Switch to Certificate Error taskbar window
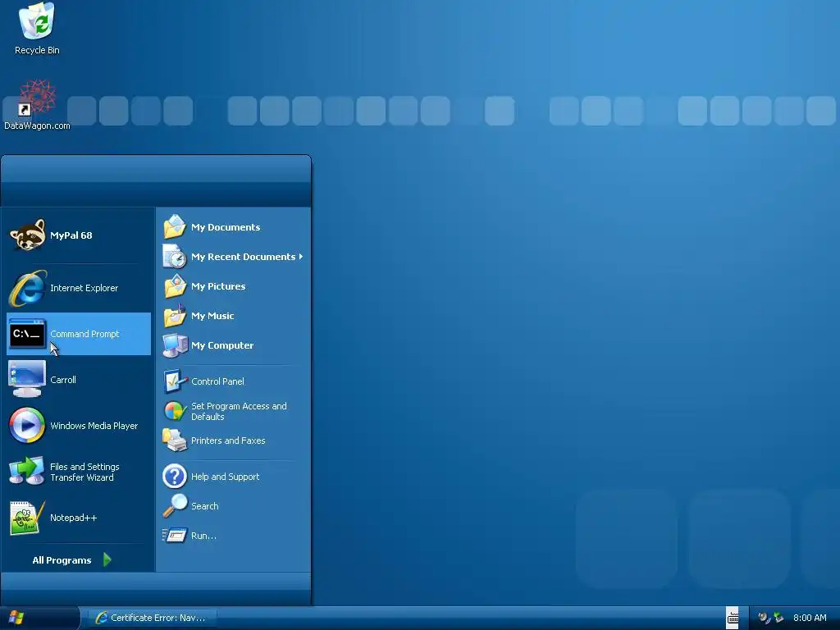This screenshot has width=840, height=630. click(152, 618)
